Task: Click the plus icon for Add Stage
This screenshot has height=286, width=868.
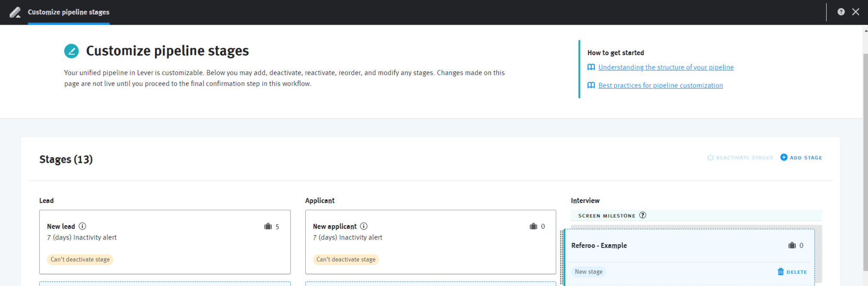Action: click(x=784, y=158)
